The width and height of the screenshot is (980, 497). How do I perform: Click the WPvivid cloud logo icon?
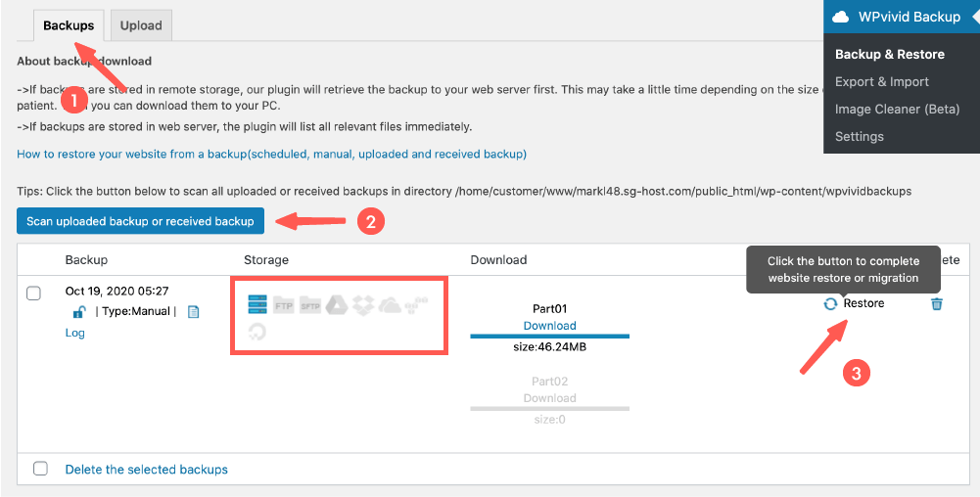pos(841,17)
